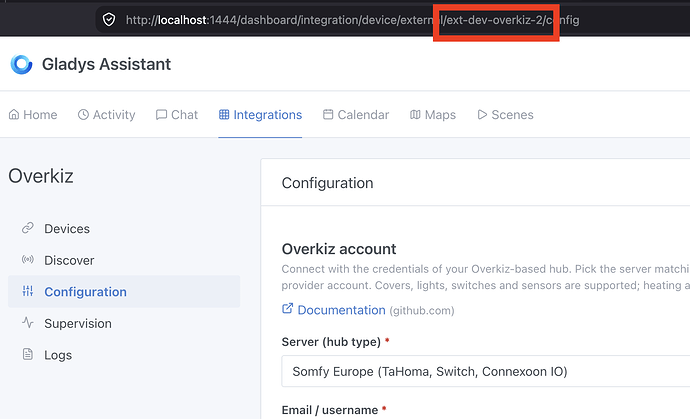Click the shield icon in the address bar

tap(109, 20)
